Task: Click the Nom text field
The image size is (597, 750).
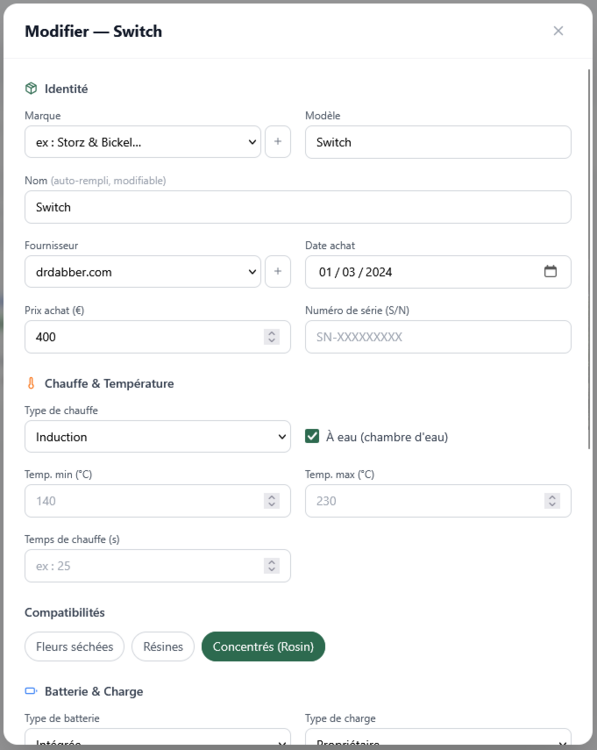Action: click(298, 207)
